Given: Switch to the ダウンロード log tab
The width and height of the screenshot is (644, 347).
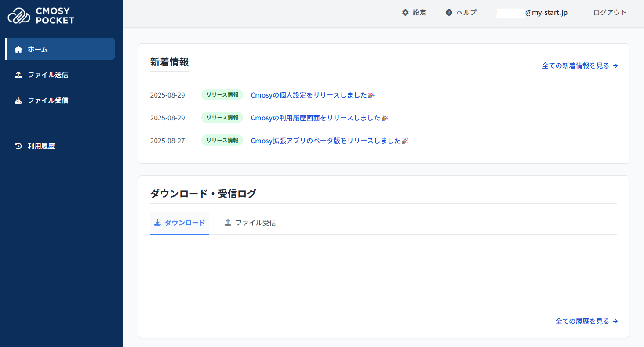Looking at the screenshot, I should [x=180, y=223].
